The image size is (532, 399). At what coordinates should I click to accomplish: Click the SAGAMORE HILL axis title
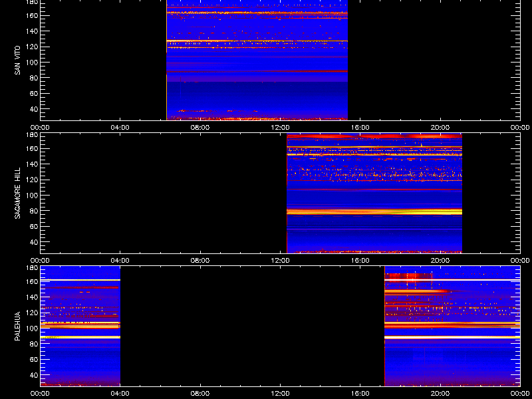pyautogui.click(x=17, y=193)
